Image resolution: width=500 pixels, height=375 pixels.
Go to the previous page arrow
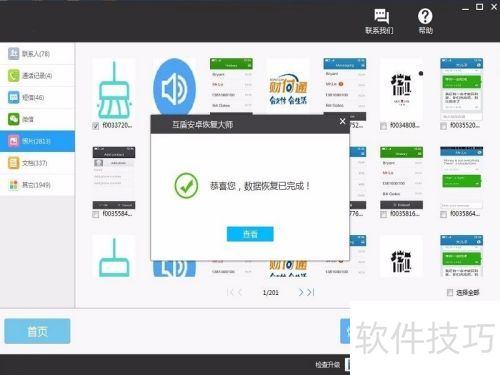pyautogui.click(x=240, y=292)
